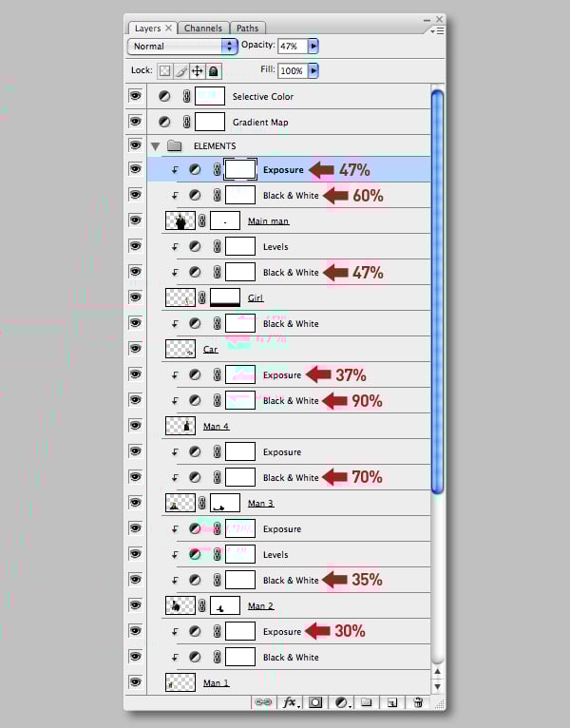This screenshot has width=570, height=728.
Task: Add a layer mask
Action: tap(315, 702)
